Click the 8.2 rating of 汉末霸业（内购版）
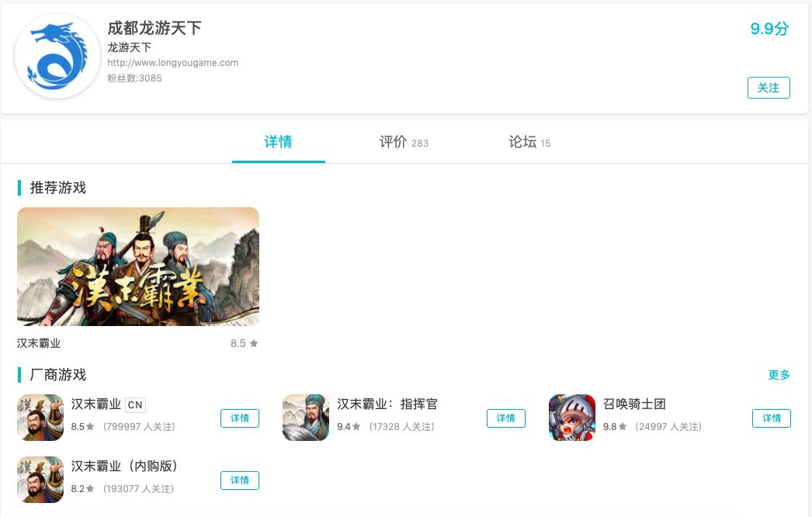Viewport: 812px width, 517px height. 78,489
